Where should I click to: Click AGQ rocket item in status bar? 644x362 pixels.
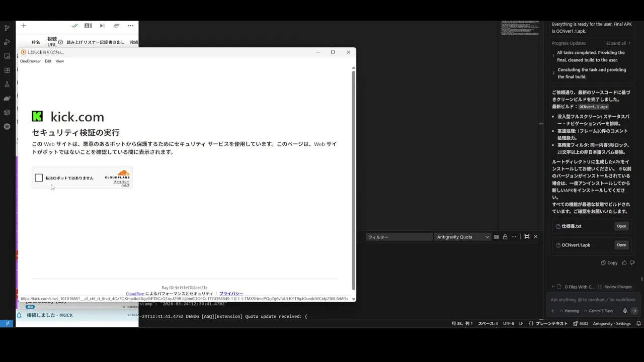click(581, 323)
